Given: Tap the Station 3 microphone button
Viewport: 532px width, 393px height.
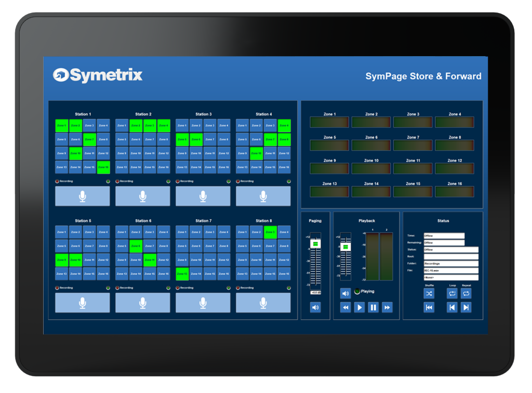Looking at the screenshot, I should 203,196.
